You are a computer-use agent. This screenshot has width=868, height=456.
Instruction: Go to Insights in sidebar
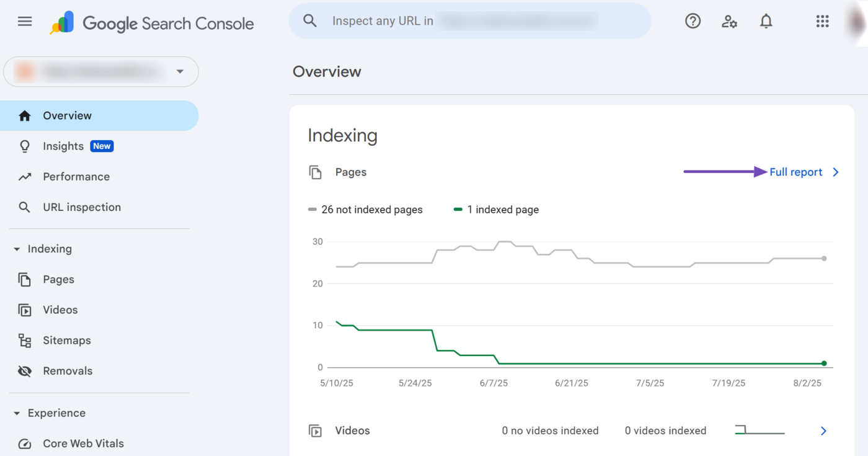point(63,146)
